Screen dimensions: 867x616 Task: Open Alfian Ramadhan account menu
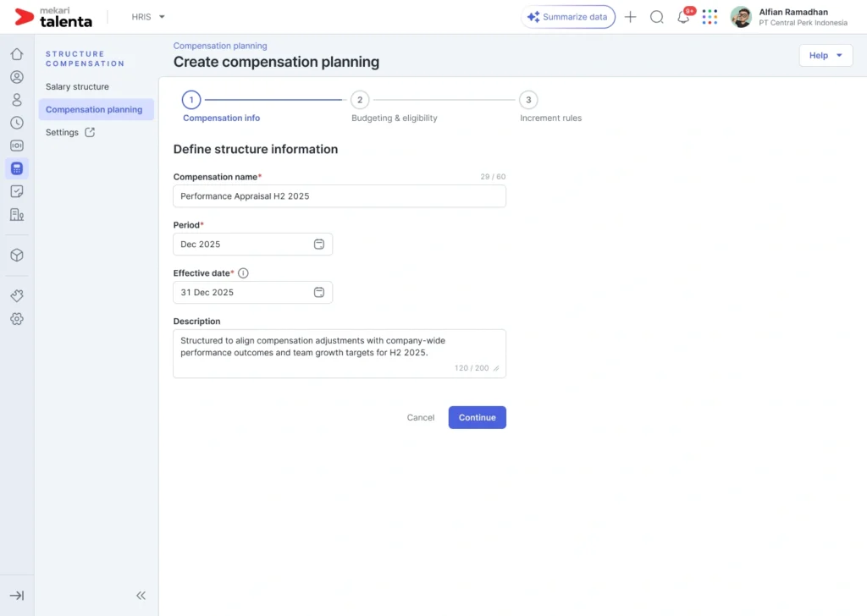click(789, 17)
